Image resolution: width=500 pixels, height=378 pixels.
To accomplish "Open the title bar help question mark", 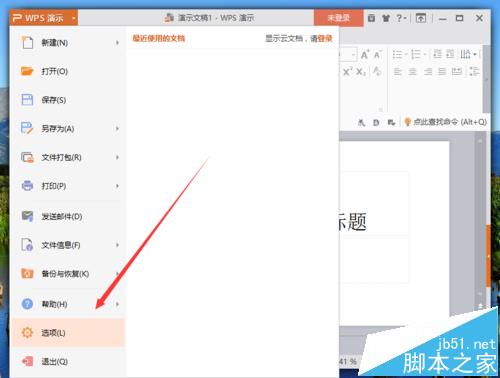I will pyautogui.click(x=401, y=18).
